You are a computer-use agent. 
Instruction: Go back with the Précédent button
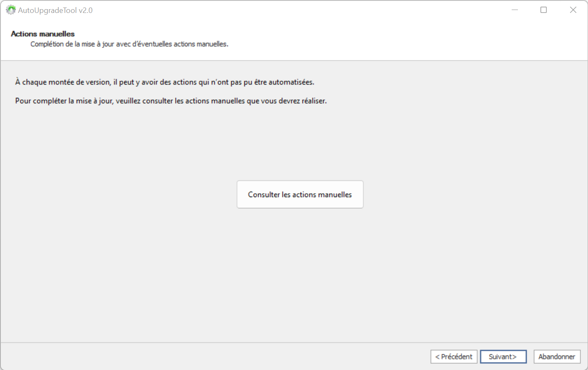pos(454,357)
